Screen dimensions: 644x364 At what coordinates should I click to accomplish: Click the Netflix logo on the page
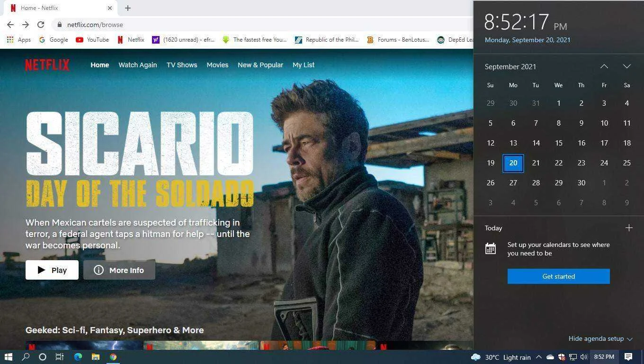(47, 65)
